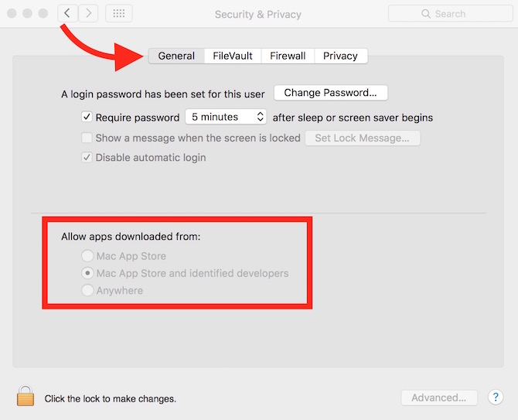
Task: Choose Mac App Store and identified developers
Action: click(88, 273)
